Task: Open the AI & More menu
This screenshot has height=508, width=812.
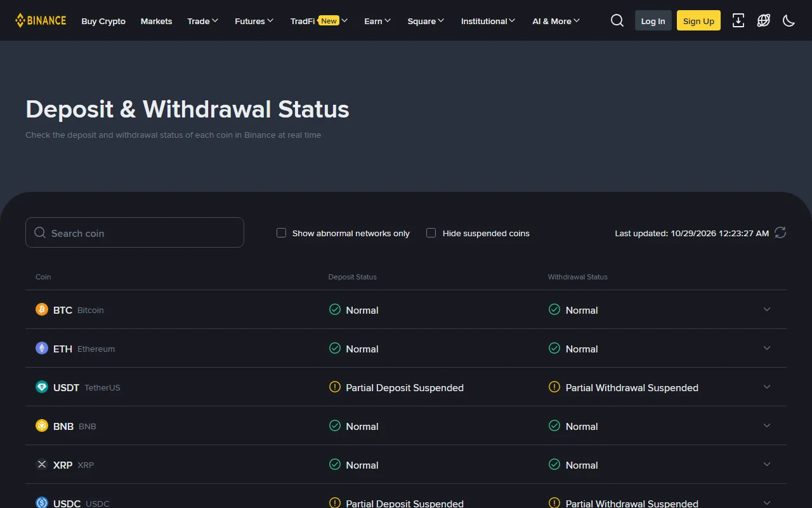Action: coord(556,21)
